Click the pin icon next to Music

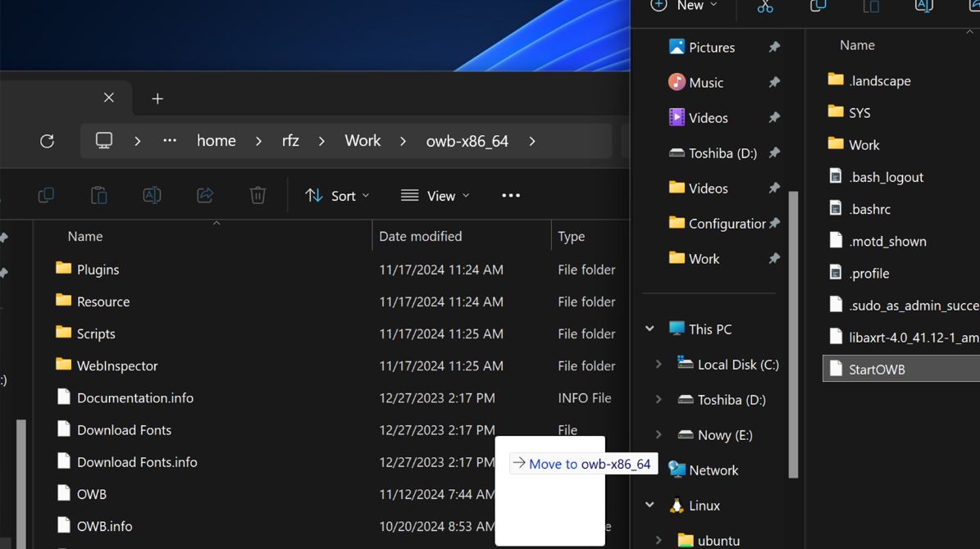pos(774,82)
